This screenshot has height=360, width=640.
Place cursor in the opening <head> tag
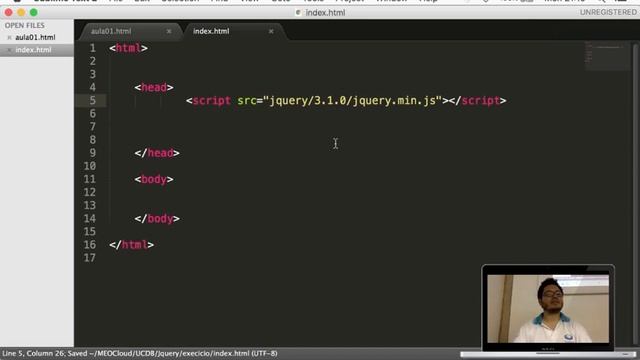tap(154, 87)
